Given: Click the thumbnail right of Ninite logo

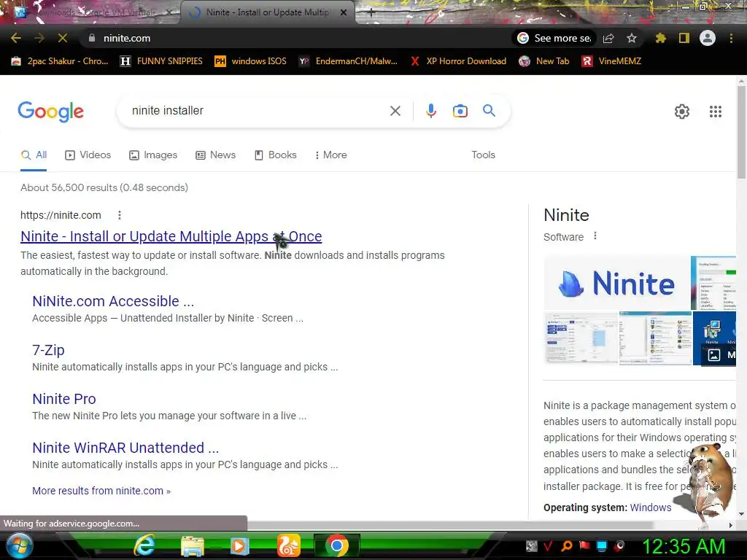Looking at the screenshot, I should pyautogui.click(x=713, y=284).
